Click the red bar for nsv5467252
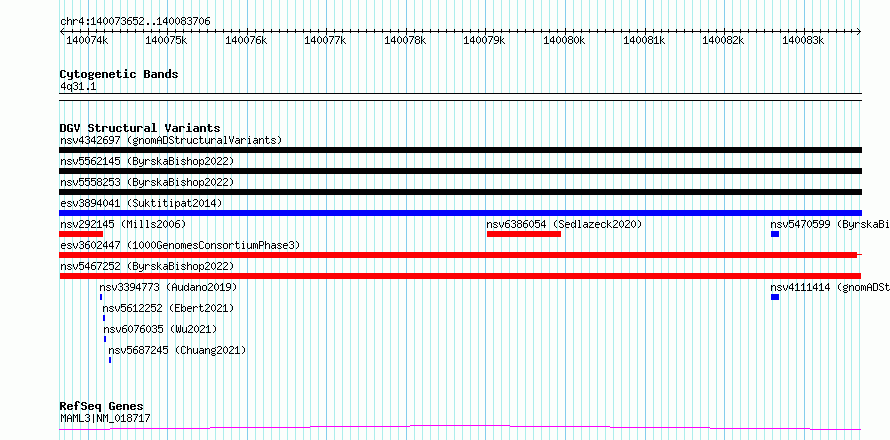890x440 pixels. coord(461,276)
